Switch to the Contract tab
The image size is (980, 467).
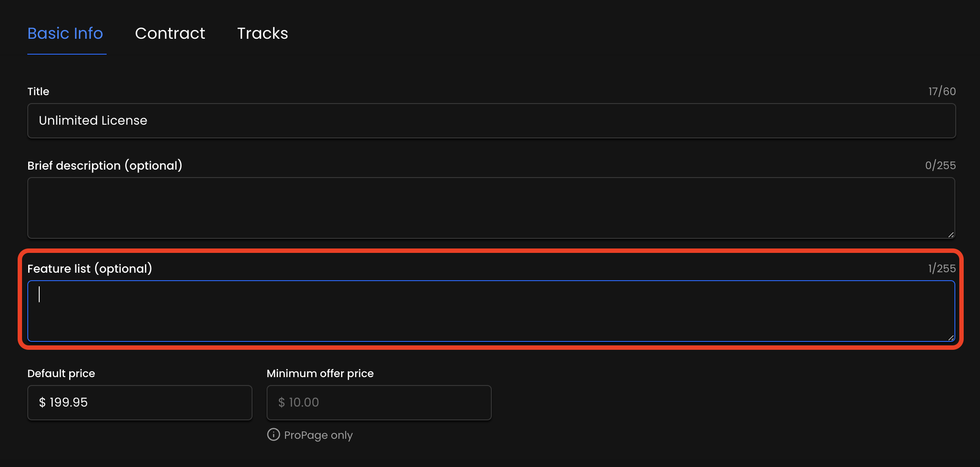click(170, 33)
